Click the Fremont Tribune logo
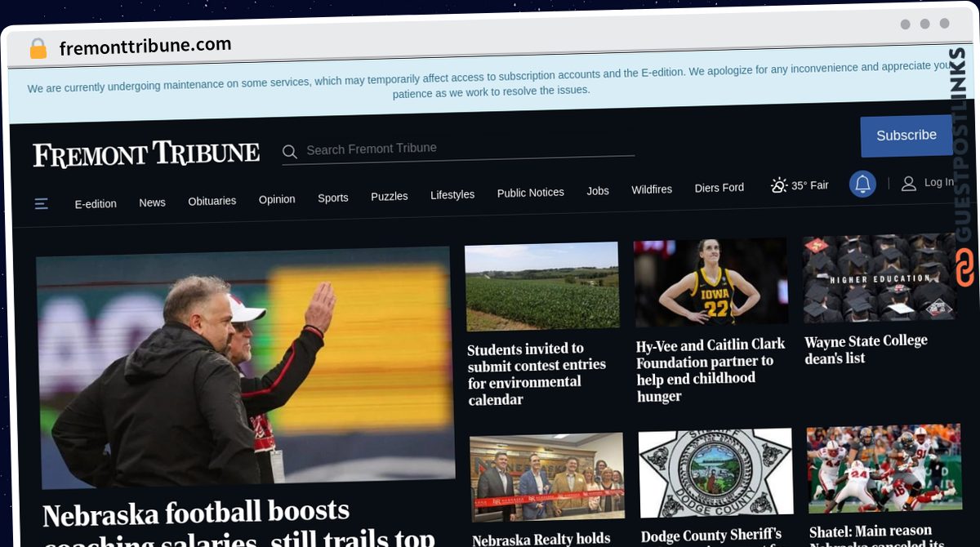980x547 pixels. (x=146, y=154)
